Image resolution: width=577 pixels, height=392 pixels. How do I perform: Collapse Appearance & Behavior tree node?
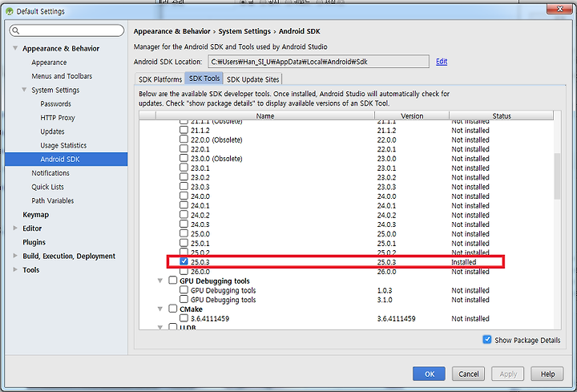point(15,48)
